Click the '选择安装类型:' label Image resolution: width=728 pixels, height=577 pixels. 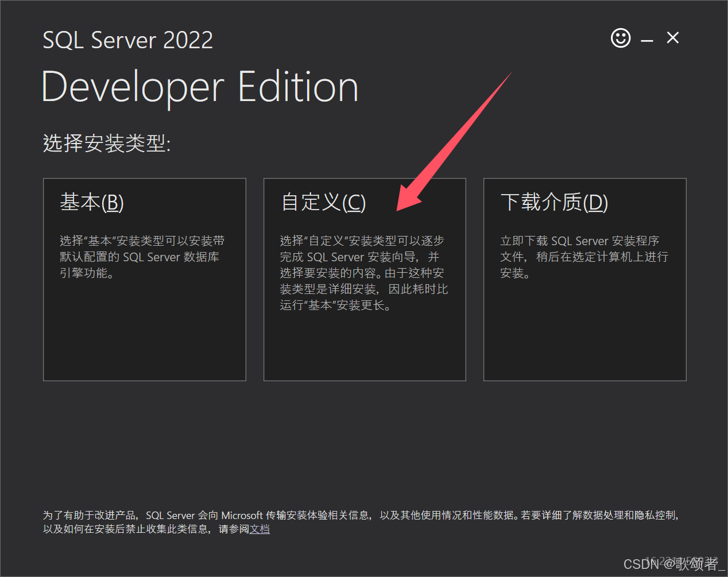click(x=107, y=143)
